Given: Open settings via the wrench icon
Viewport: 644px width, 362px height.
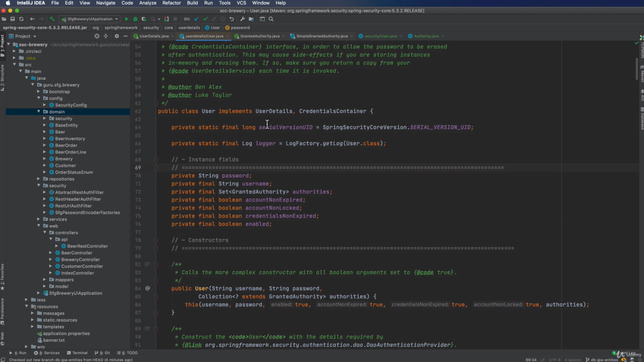Looking at the screenshot, I should point(243,19).
